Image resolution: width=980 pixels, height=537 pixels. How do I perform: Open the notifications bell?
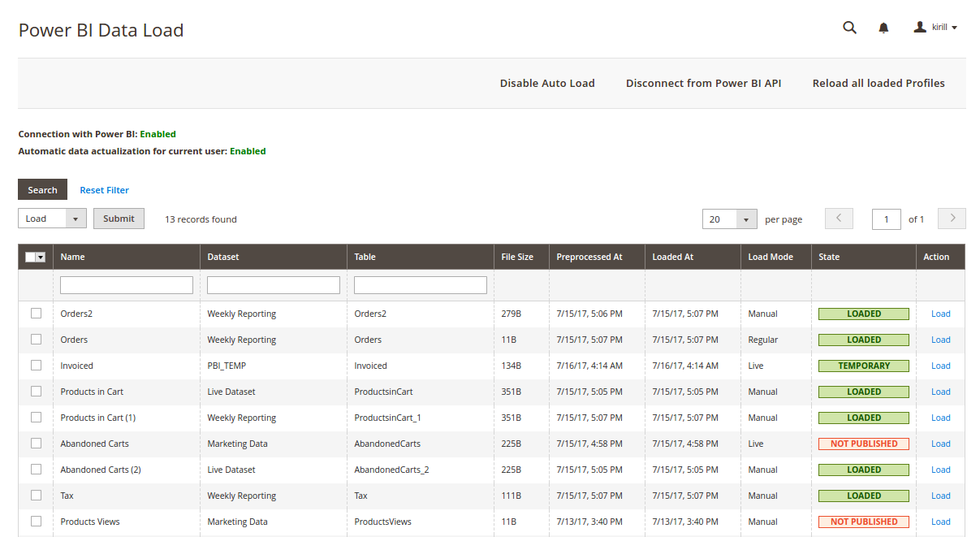tap(883, 28)
